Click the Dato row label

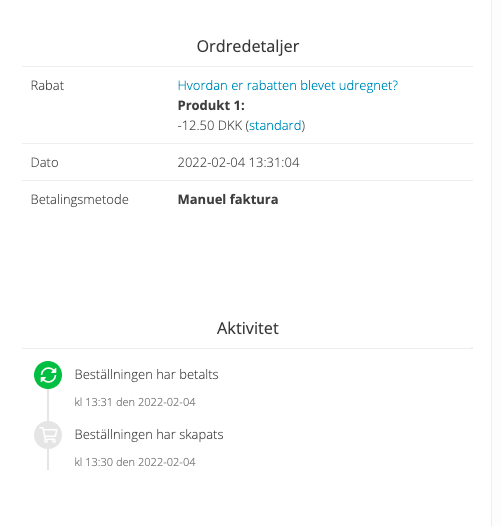[45, 162]
